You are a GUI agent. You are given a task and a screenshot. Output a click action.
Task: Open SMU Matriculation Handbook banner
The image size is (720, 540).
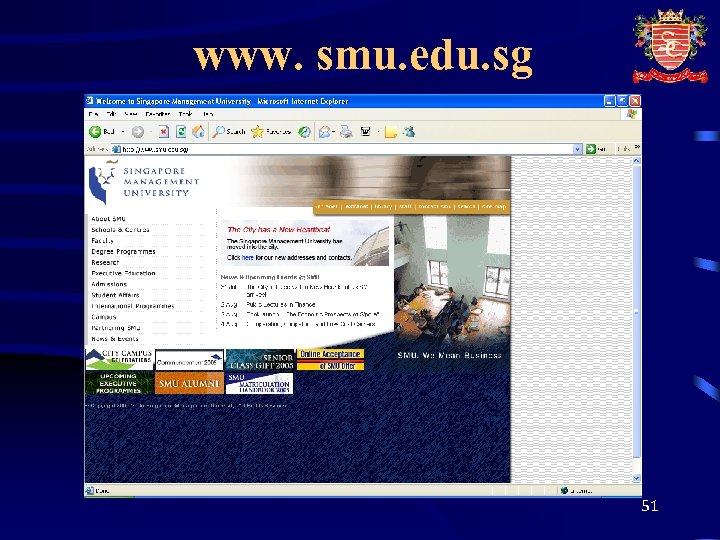(259, 383)
